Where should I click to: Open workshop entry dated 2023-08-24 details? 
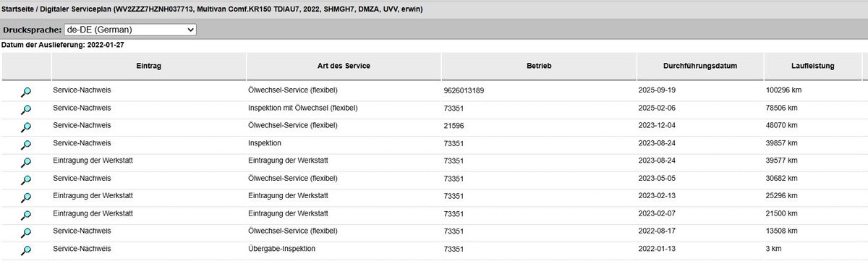tap(26, 162)
